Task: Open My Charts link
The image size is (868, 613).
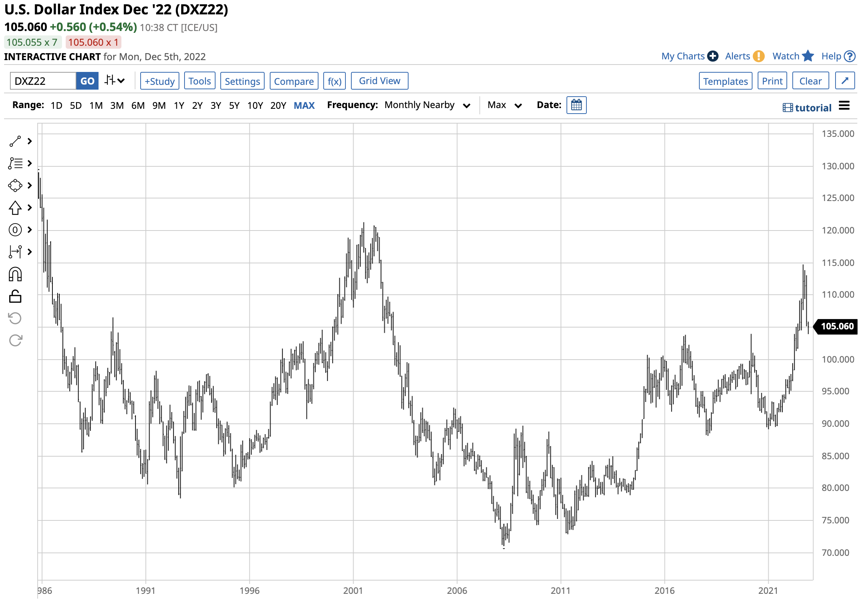Action: pos(683,56)
